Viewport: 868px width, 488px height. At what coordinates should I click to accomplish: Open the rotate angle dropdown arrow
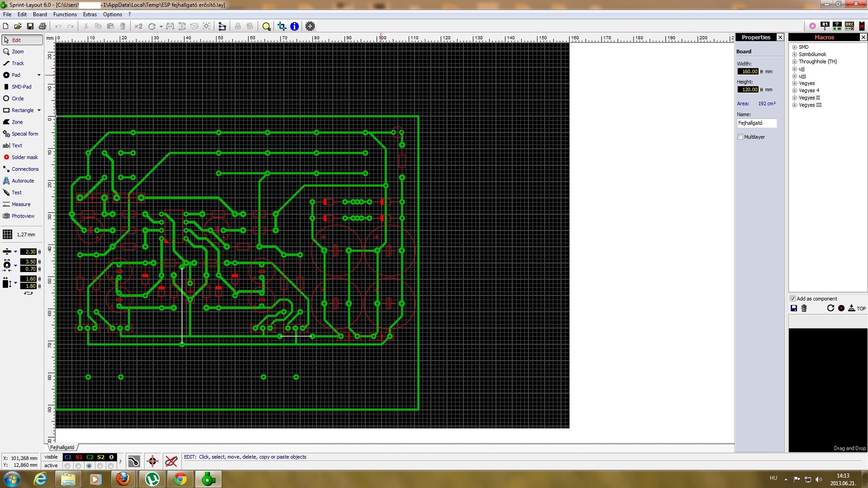pyautogui.click(x=161, y=27)
